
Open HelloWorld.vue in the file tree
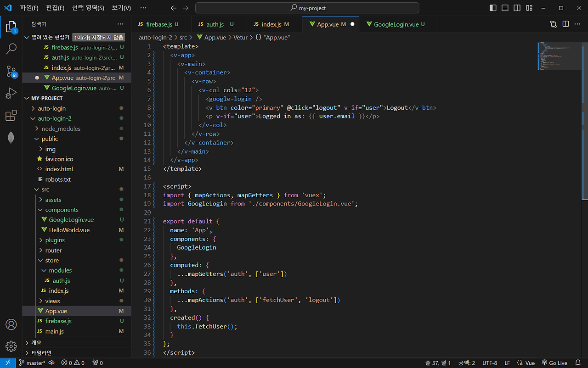click(x=76, y=230)
